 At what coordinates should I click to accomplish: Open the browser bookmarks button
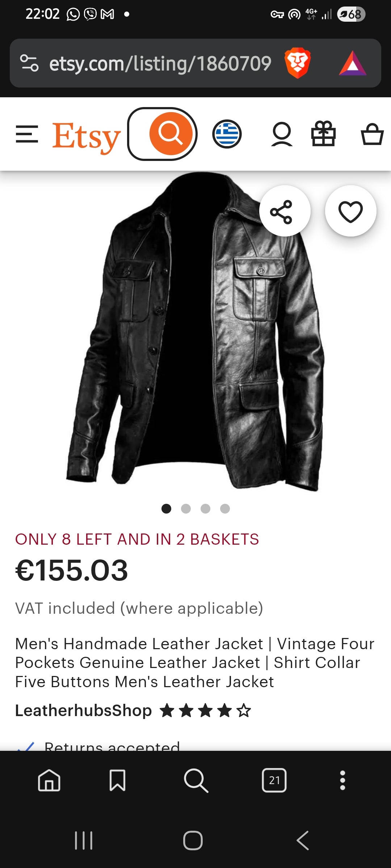tap(117, 780)
